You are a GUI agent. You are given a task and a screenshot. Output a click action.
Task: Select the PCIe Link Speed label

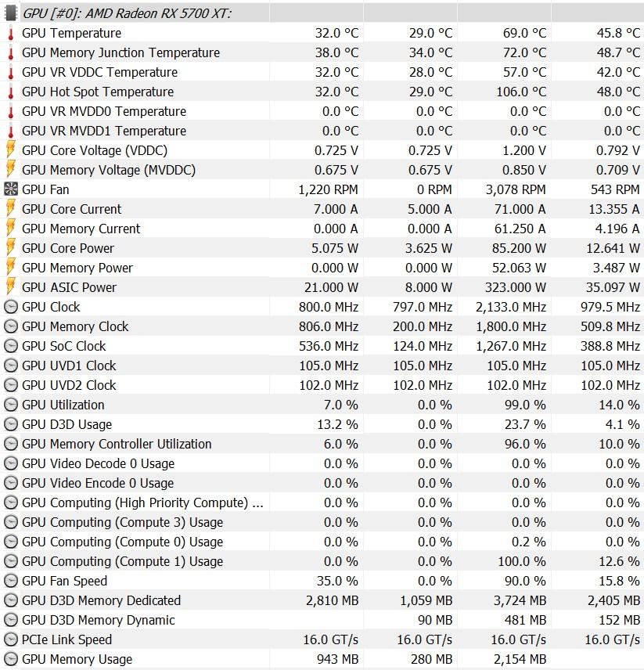pos(67,639)
